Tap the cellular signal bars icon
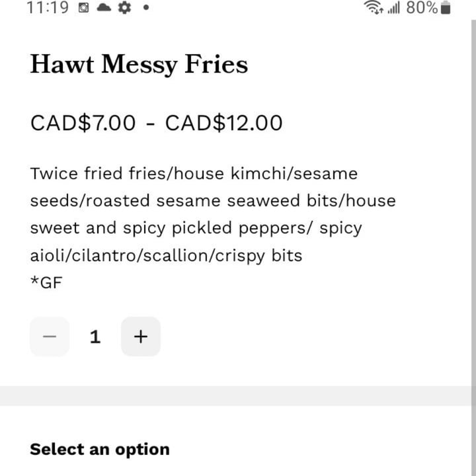 [x=395, y=8]
